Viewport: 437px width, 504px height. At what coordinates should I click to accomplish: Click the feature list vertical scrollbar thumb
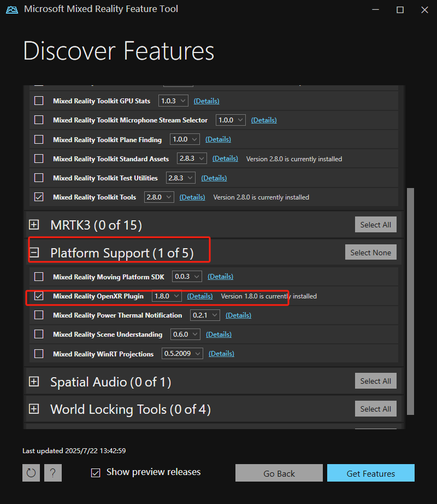tap(410, 302)
